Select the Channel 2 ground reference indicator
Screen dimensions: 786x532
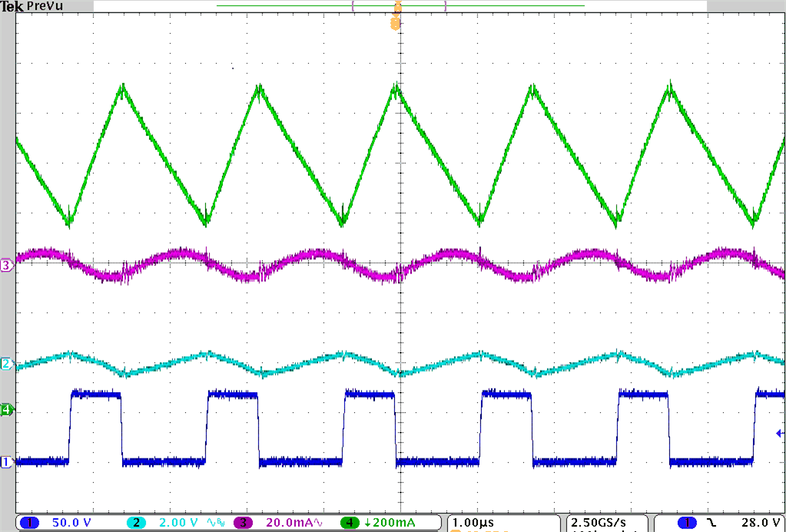pos(6,363)
